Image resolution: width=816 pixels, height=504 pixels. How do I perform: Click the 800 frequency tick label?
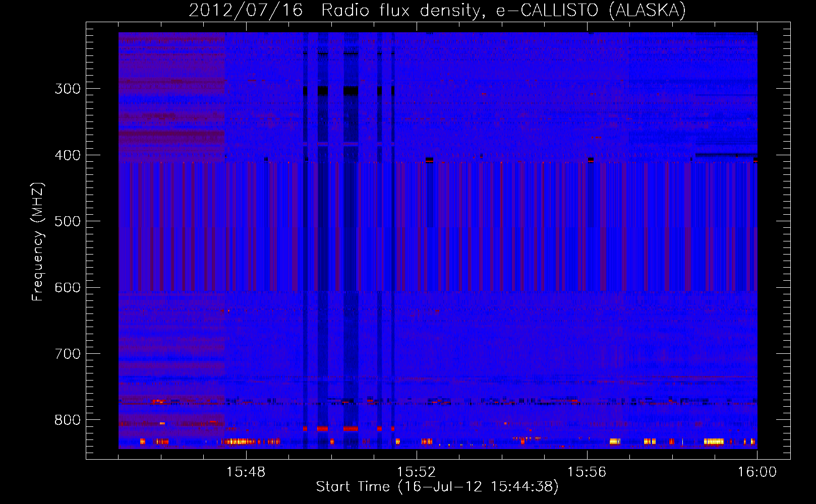68,420
